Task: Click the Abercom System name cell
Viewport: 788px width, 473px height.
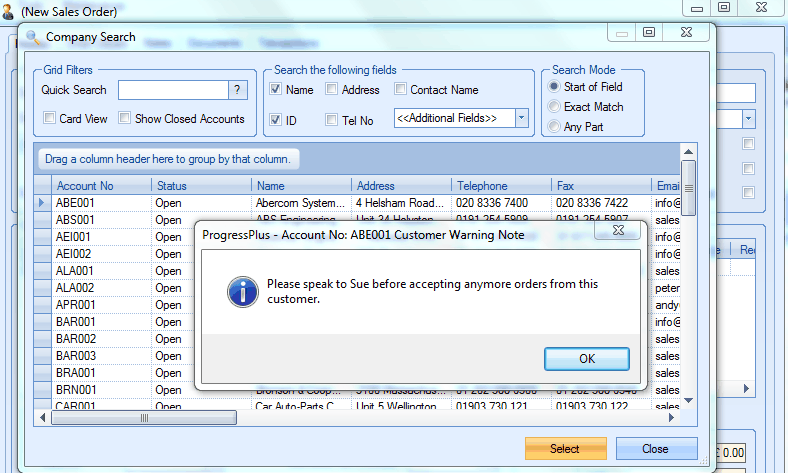Action: 301,203
